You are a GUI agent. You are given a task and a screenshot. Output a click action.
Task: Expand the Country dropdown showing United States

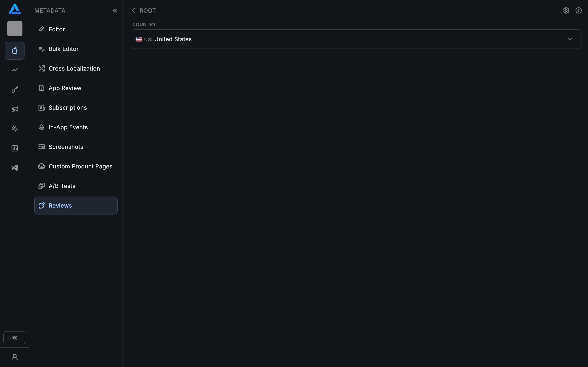tap(356, 39)
